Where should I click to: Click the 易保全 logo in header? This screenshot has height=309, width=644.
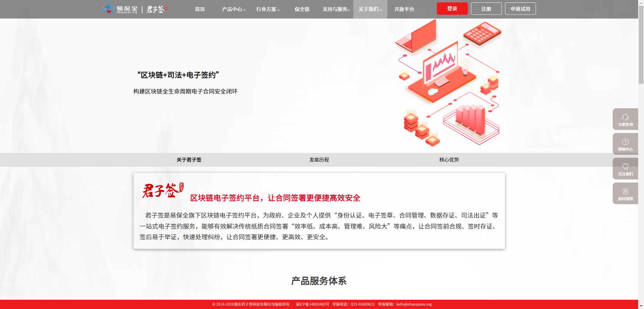120,9
